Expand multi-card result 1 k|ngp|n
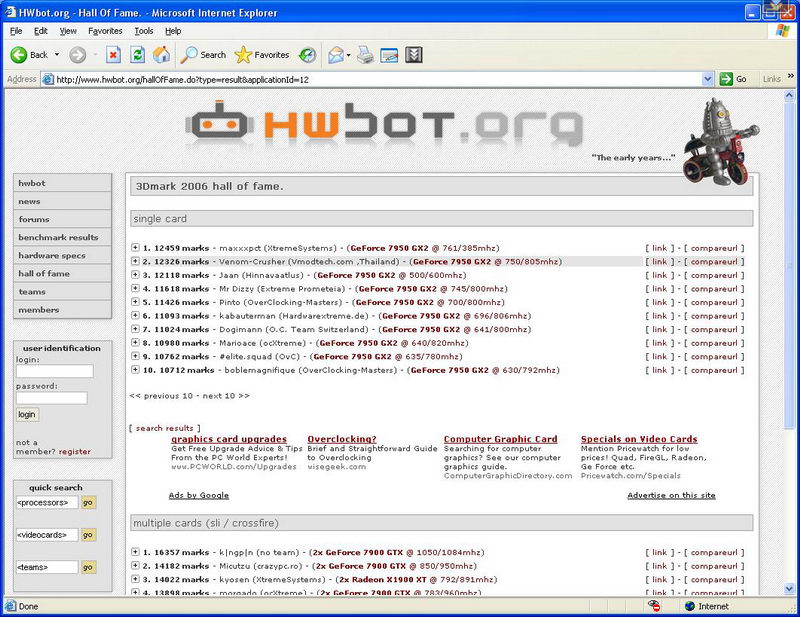 [x=135, y=552]
